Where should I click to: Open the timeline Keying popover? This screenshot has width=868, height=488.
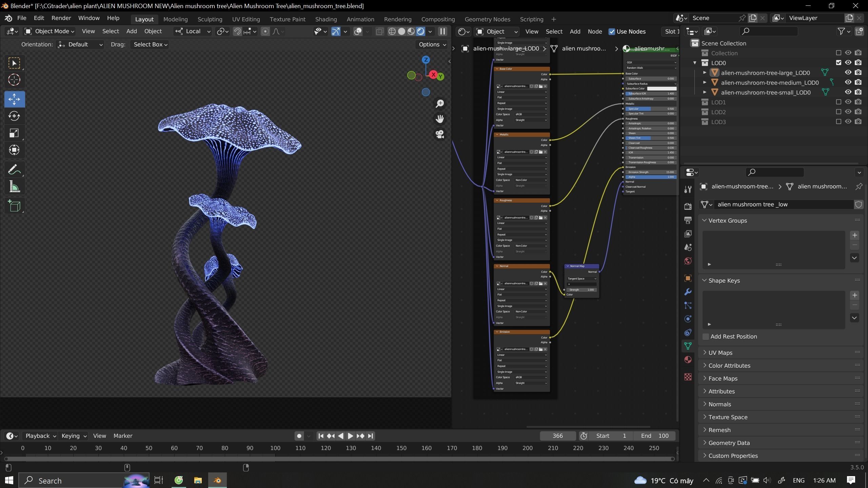pyautogui.click(x=74, y=436)
